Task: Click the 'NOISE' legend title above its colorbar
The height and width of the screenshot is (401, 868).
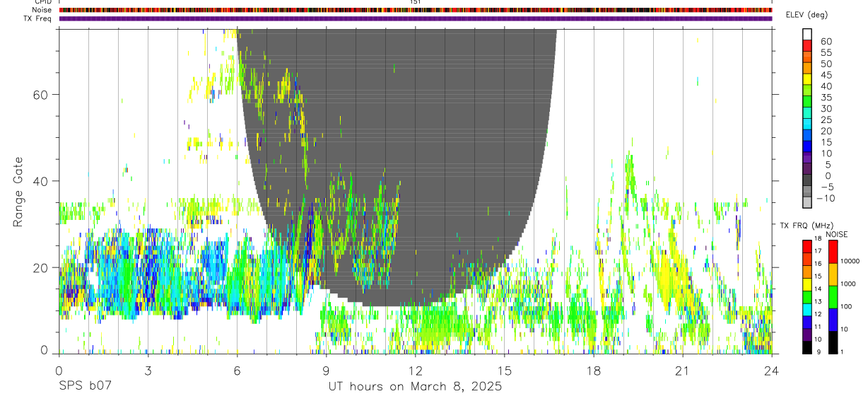Action: pos(836,235)
